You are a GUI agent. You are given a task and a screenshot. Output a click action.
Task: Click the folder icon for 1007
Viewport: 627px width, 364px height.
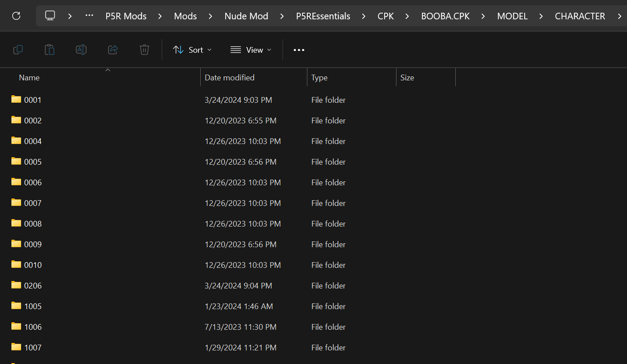pos(16,347)
